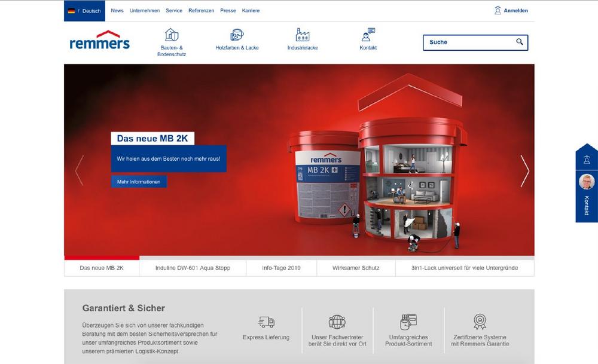Click the Wir holen aus dem Besten slogan

[x=169, y=158]
